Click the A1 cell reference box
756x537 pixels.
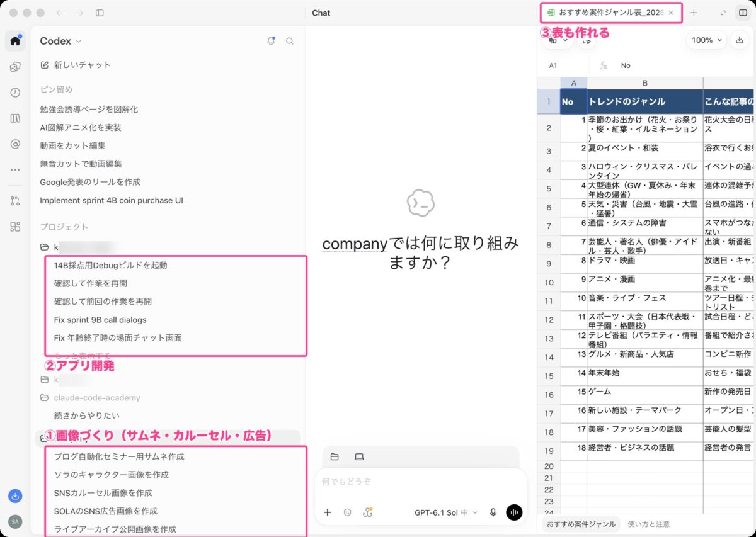point(553,65)
